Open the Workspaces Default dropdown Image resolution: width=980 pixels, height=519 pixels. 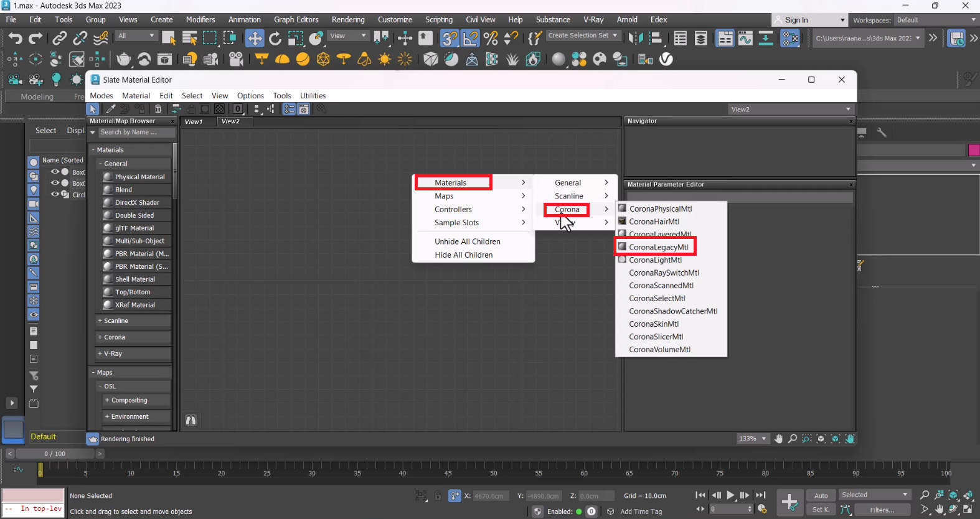pos(936,20)
